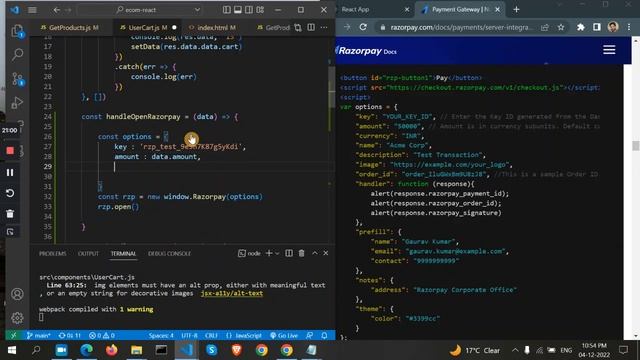Open the ecom-react command center search box

140,9
